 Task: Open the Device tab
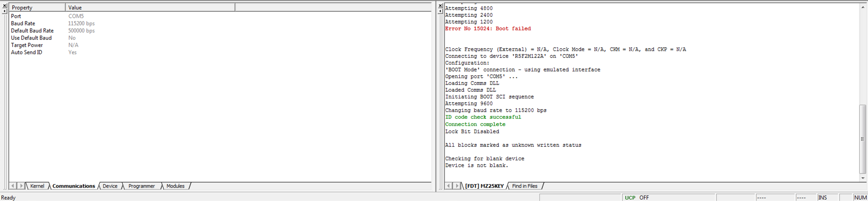click(x=110, y=186)
